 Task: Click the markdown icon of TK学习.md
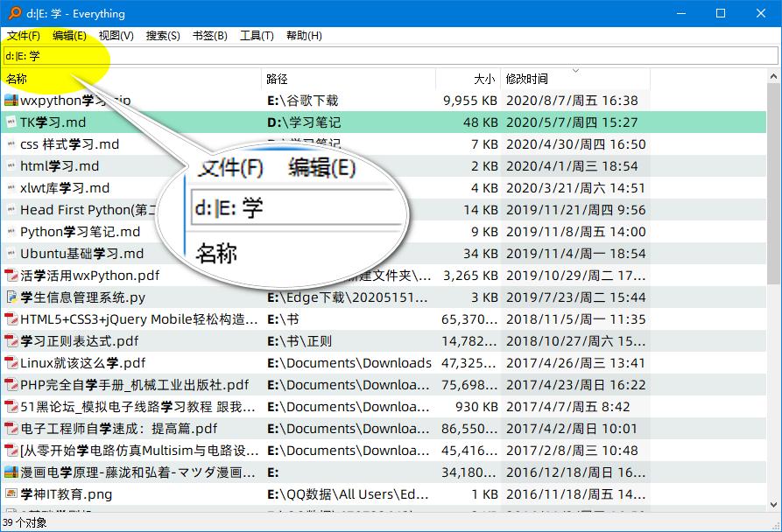tap(12, 122)
